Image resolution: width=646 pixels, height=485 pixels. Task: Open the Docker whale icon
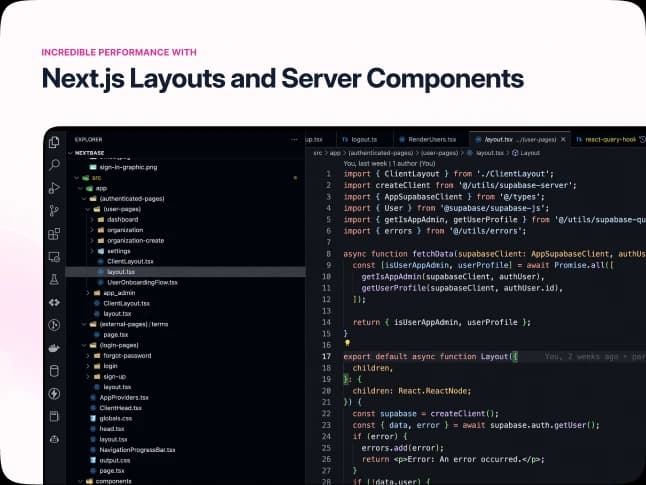tap(54, 348)
